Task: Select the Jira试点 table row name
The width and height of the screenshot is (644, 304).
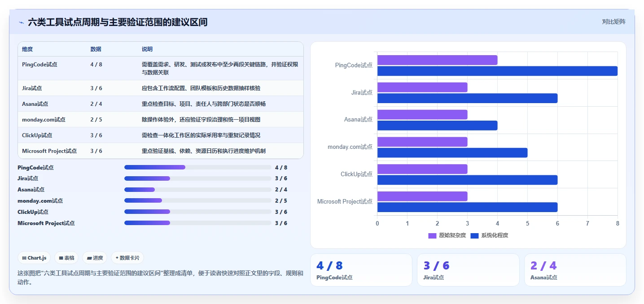Action: coord(32,88)
